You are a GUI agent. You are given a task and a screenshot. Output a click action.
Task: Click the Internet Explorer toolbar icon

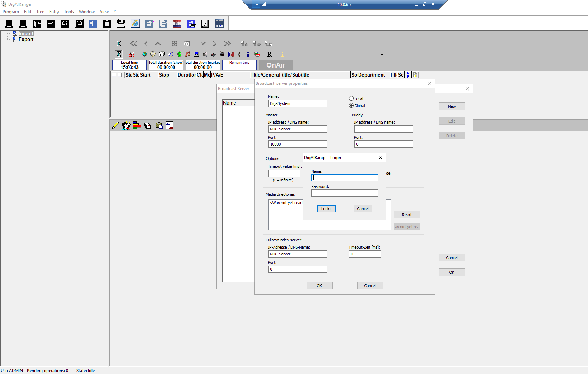point(135,24)
